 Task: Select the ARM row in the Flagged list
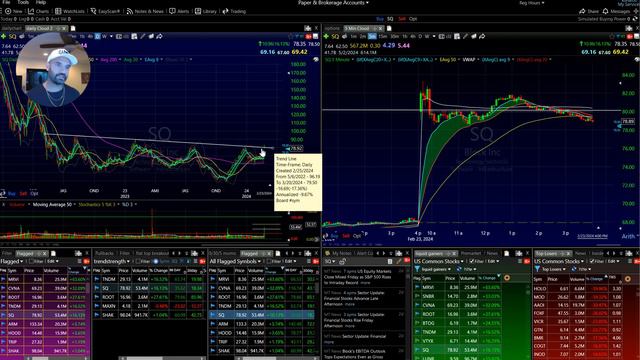tap(44, 324)
